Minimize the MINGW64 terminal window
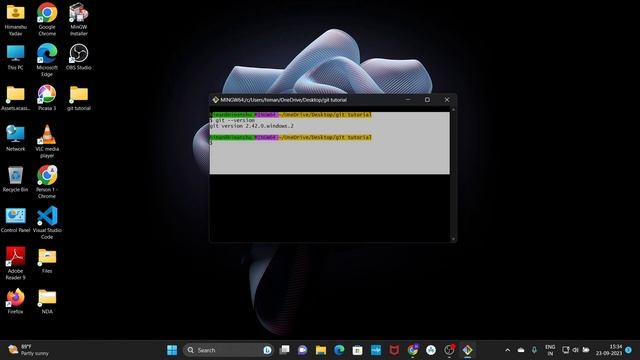 [408, 100]
